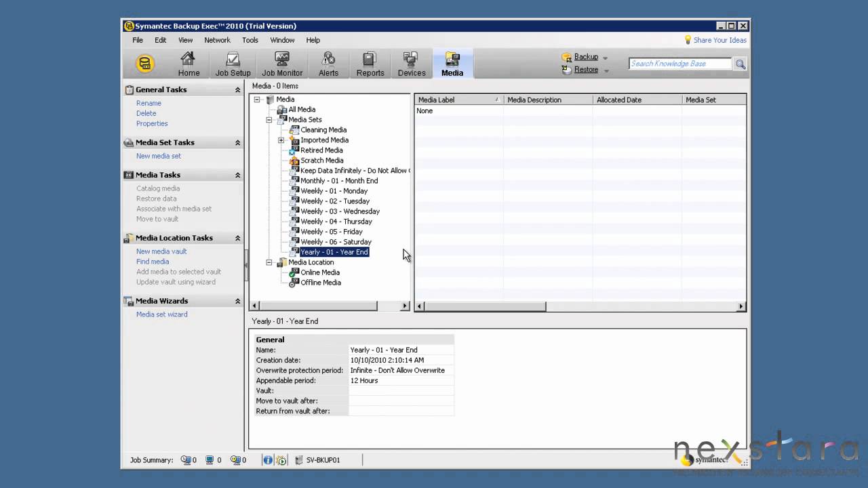Open the Backup dropdown arrow
Image resolution: width=868 pixels, height=488 pixels.
pos(605,58)
